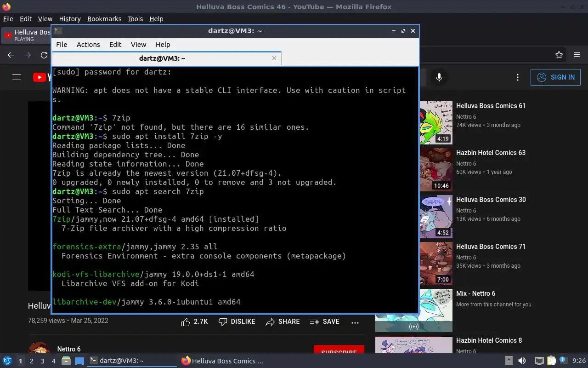Open the removable media eject tray icon
This screenshot has height=368, width=588.
[x=509, y=361]
